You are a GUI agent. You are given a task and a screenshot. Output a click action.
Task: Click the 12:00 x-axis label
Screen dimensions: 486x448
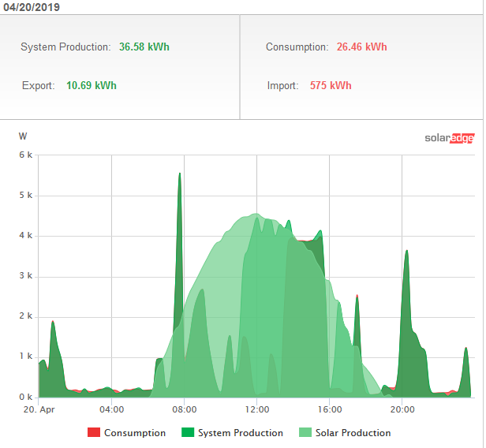(257, 409)
